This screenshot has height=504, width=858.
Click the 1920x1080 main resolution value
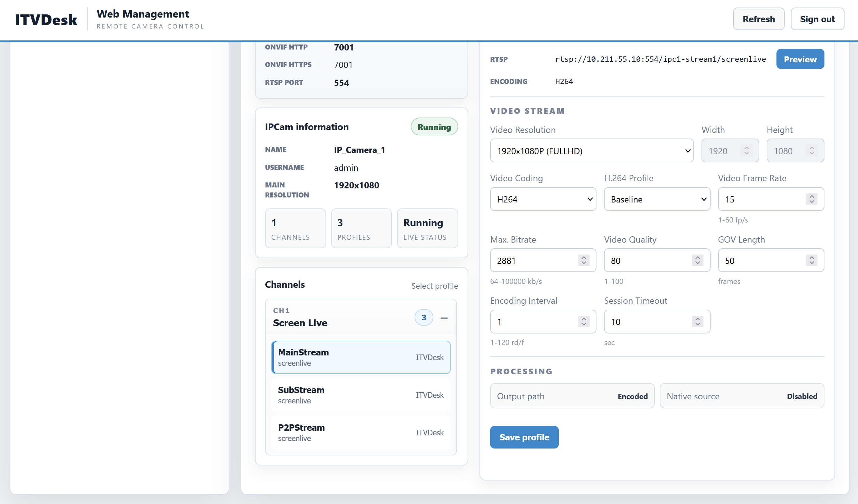pyautogui.click(x=357, y=186)
